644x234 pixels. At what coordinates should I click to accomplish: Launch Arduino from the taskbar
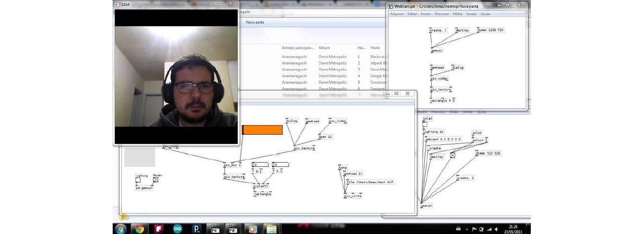[177, 229]
